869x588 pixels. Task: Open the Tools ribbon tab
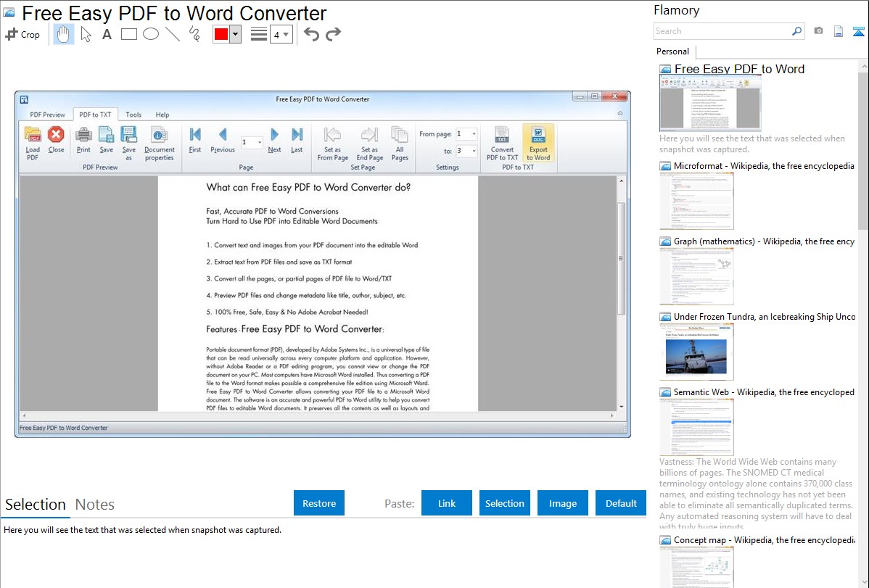click(133, 115)
